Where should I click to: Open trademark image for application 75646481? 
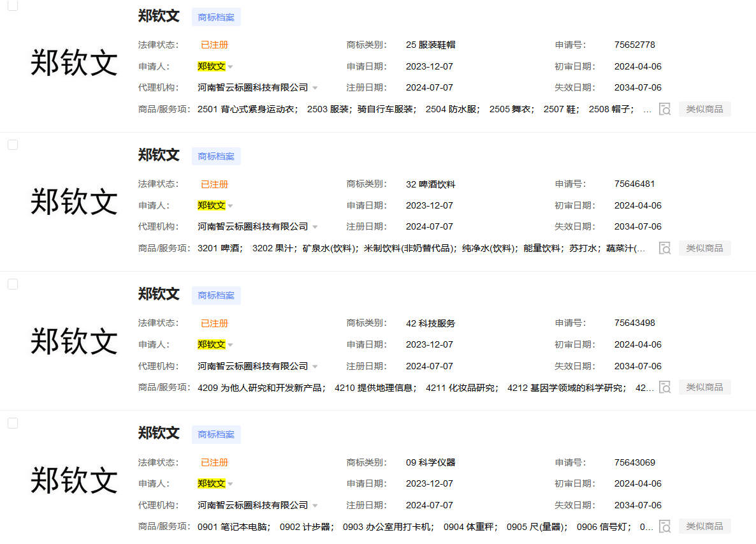[74, 202]
